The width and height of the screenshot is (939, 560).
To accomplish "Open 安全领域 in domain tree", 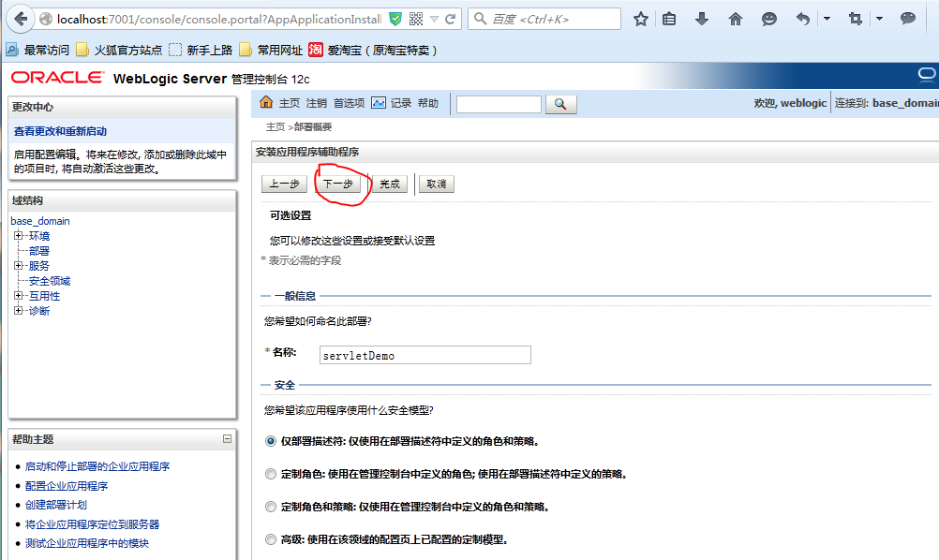I will 50,281.
